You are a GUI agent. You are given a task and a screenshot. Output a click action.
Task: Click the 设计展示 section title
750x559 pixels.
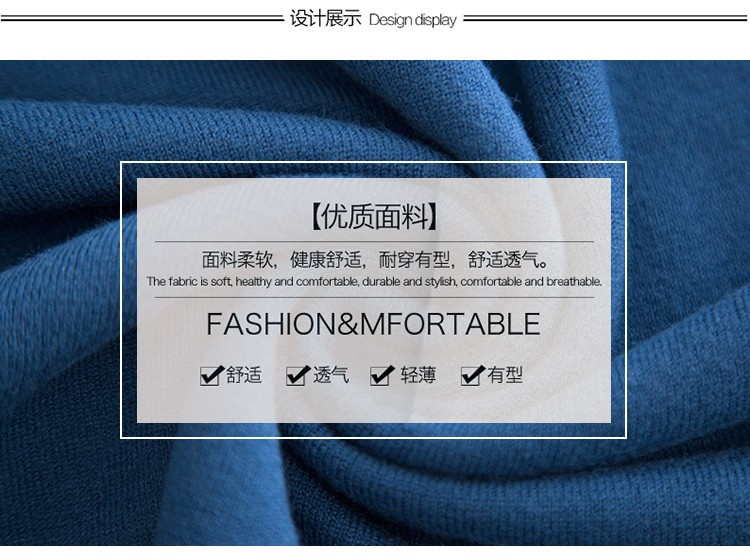tap(325, 19)
